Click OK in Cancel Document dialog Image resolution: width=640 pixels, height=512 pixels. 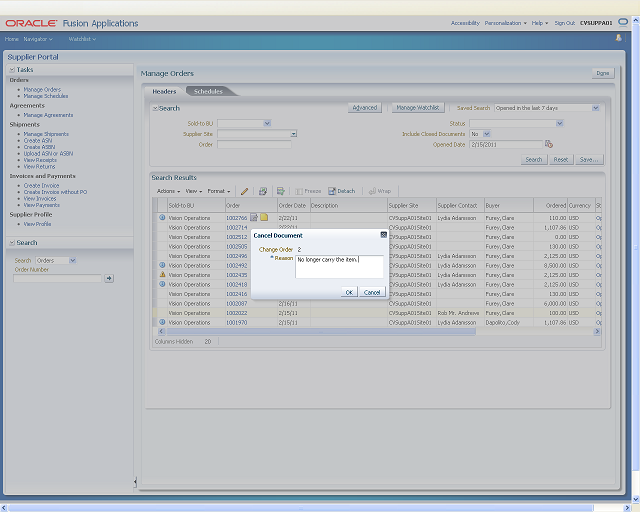(x=349, y=292)
